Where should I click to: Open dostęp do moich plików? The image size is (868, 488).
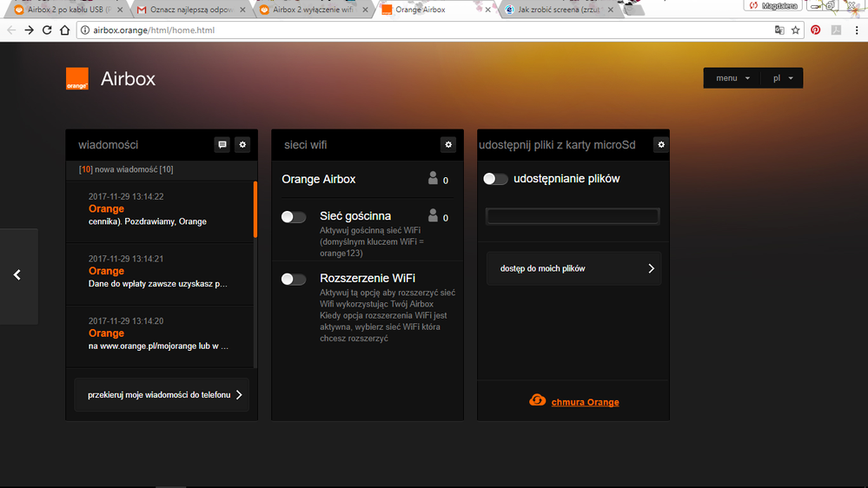573,269
